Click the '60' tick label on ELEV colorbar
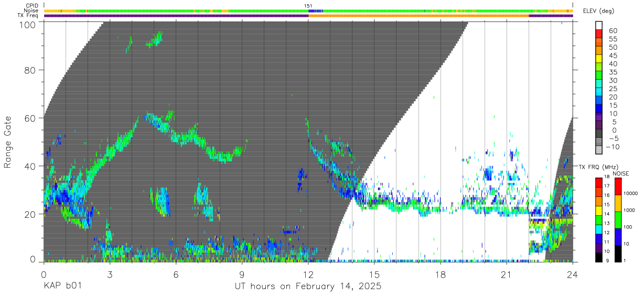 [x=613, y=31]
